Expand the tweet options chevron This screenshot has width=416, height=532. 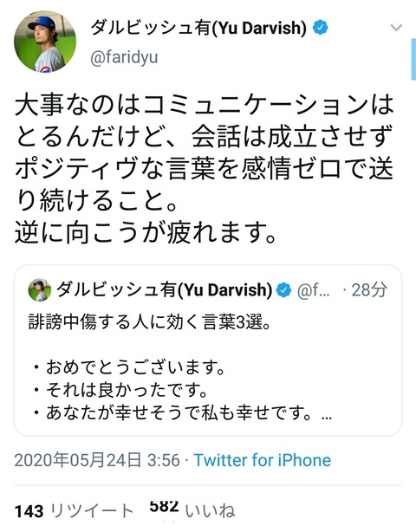pos(396,27)
